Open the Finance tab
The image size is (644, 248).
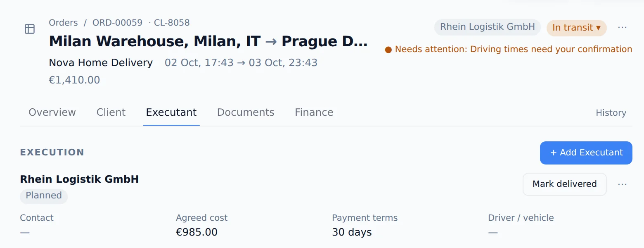[x=314, y=112]
